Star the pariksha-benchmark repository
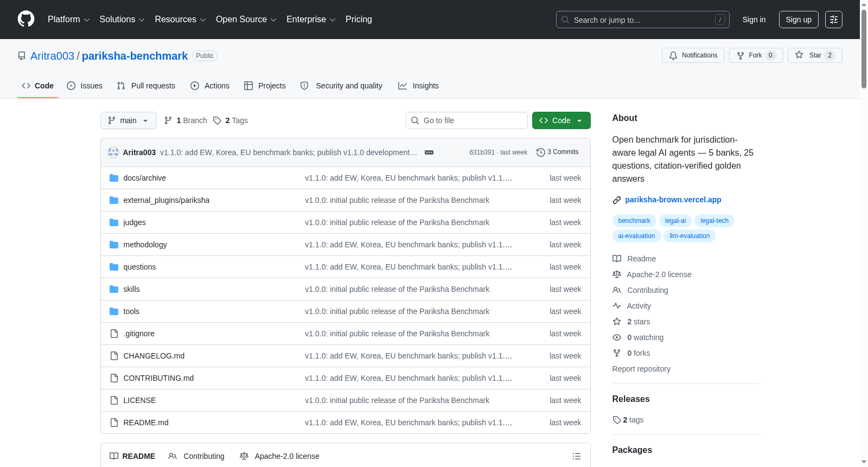Viewport: 868px width, 467px height. coord(815,55)
